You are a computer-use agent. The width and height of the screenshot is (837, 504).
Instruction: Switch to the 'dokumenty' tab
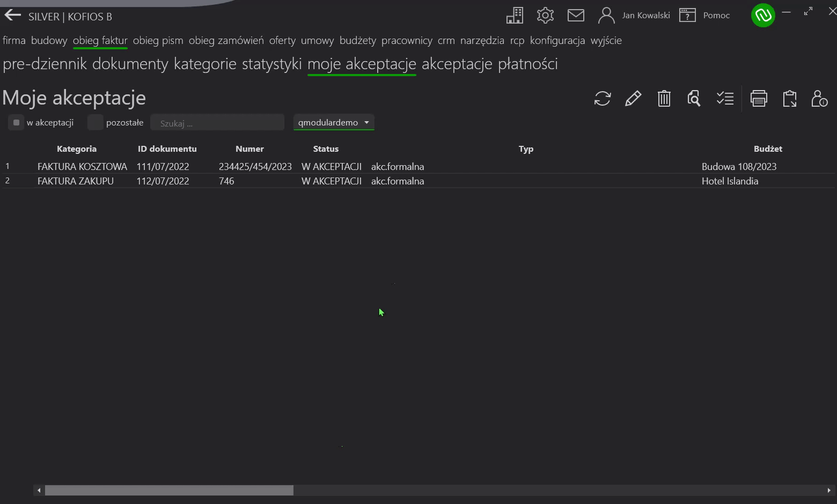coord(130,64)
